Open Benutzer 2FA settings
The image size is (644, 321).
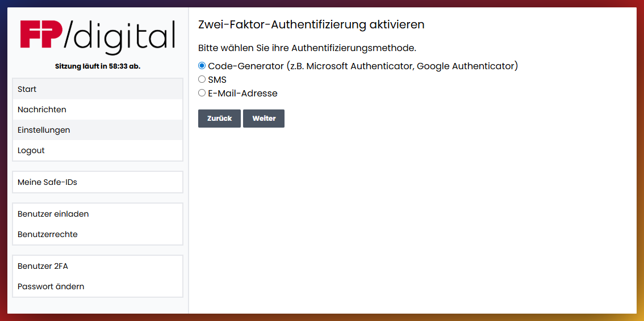(x=98, y=266)
